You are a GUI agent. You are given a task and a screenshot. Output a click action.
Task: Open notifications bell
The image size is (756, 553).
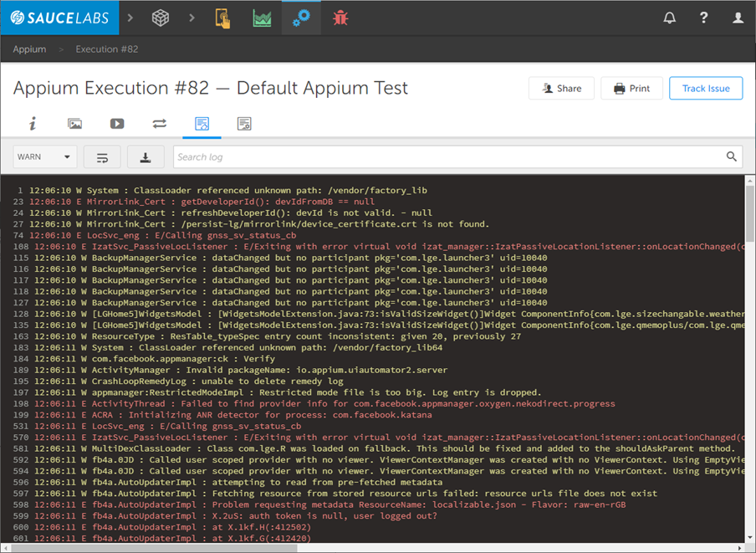pos(669,18)
